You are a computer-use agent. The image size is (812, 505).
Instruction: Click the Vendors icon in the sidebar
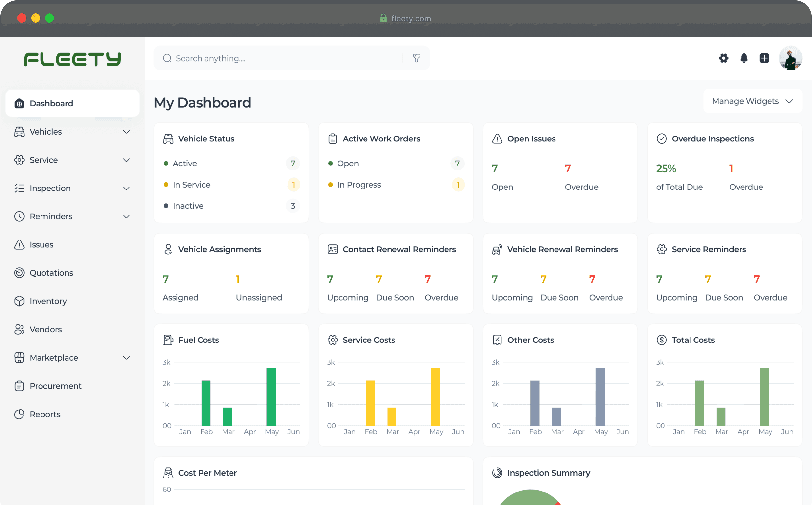point(19,329)
